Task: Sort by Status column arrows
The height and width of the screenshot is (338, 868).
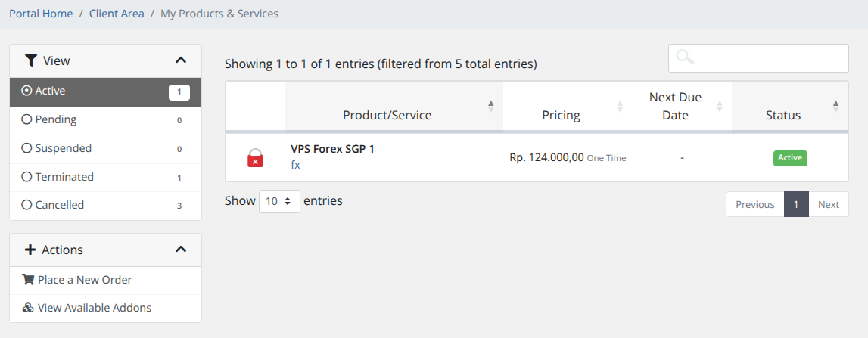Action: pos(835,106)
